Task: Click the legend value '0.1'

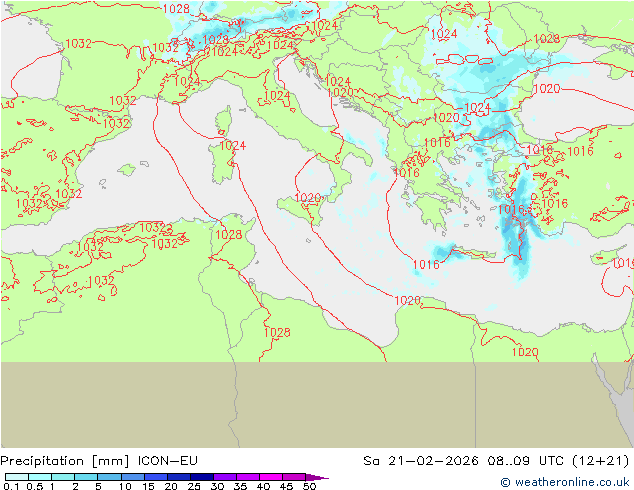Action: [x=9, y=486]
